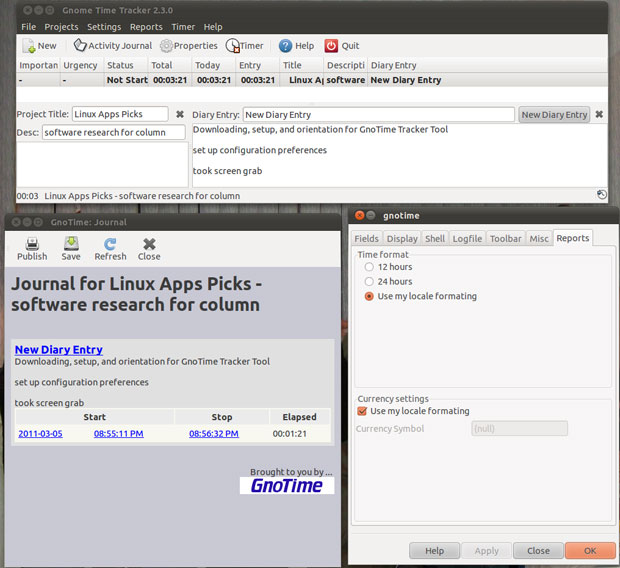Click the 00:01:21 elapsed value
Image resolution: width=620 pixels, height=568 pixels.
coord(289,434)
